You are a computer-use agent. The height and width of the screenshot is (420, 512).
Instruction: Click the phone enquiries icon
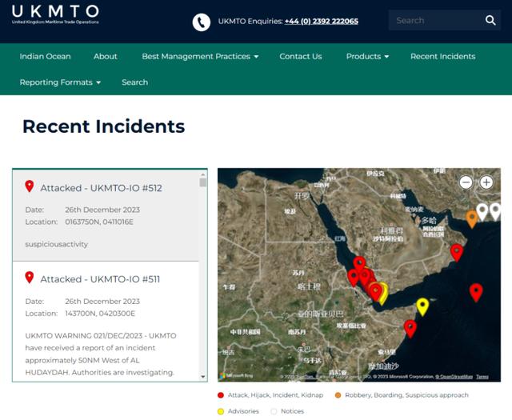(x=201, y=22)
